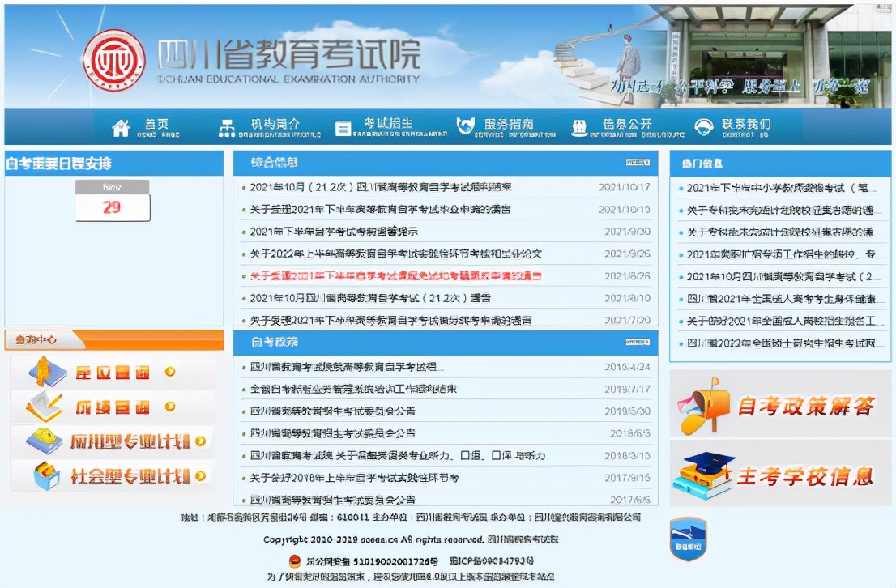Click the calendar icon showing 29
The image size is (896, 588).
point(113,200)
